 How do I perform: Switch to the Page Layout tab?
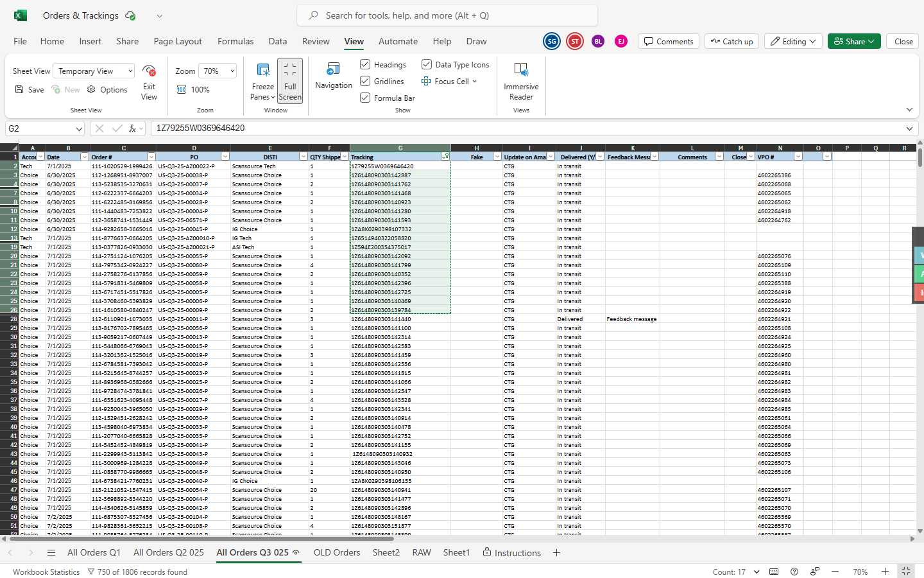point(178,41)
